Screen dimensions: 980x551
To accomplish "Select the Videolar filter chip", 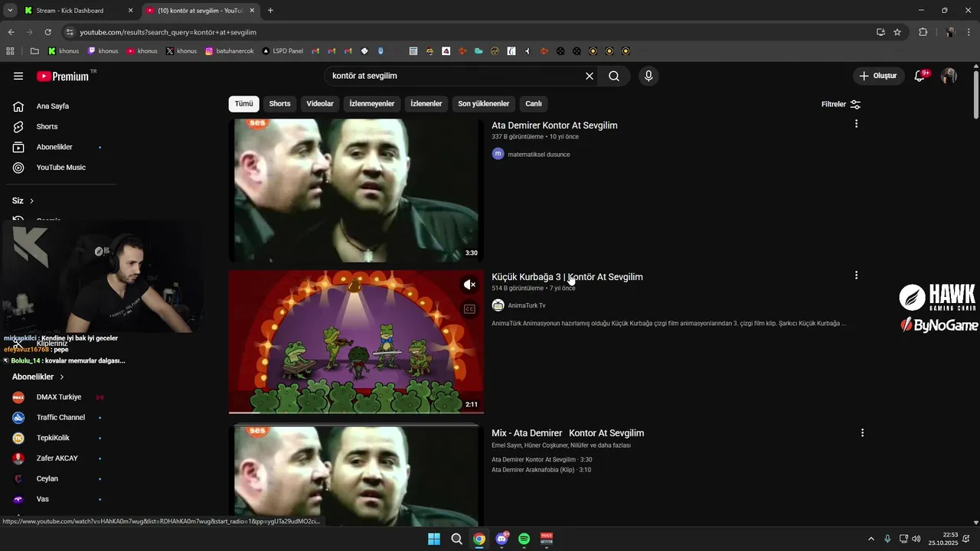I will 320,104.
